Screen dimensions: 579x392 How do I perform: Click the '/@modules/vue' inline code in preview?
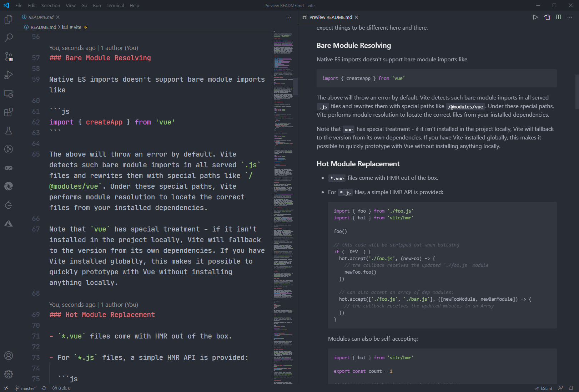[x=465, y=106]
